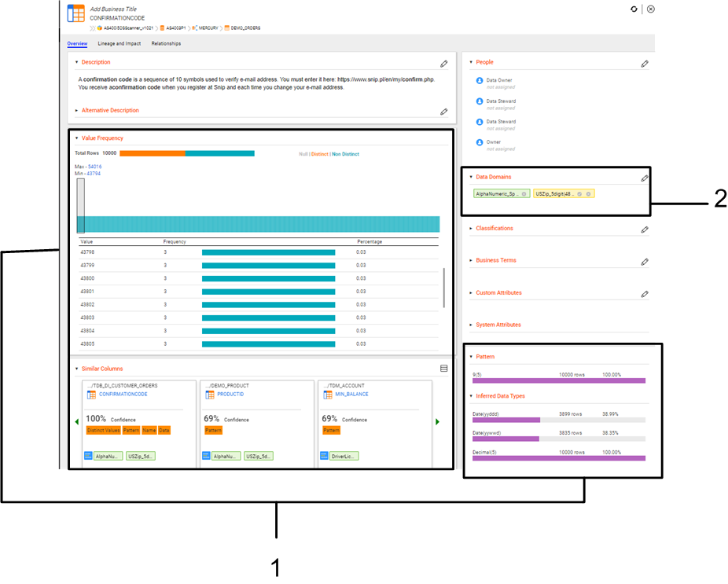Close the asset view using the X icon
The height and width of the screenshot is (584, 728).
tap(651, 9)
